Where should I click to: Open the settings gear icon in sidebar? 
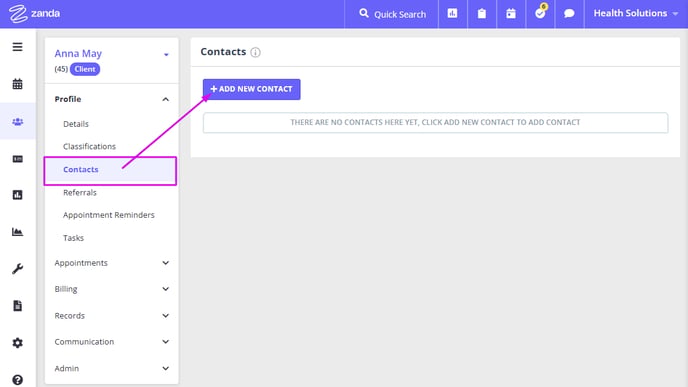pos(18,343)
